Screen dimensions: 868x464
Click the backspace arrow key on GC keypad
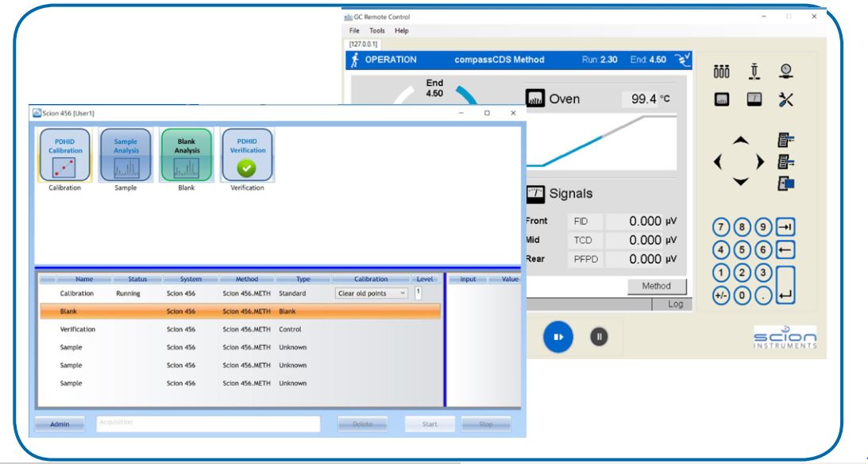pyautogui.click(x=785, y=249)
